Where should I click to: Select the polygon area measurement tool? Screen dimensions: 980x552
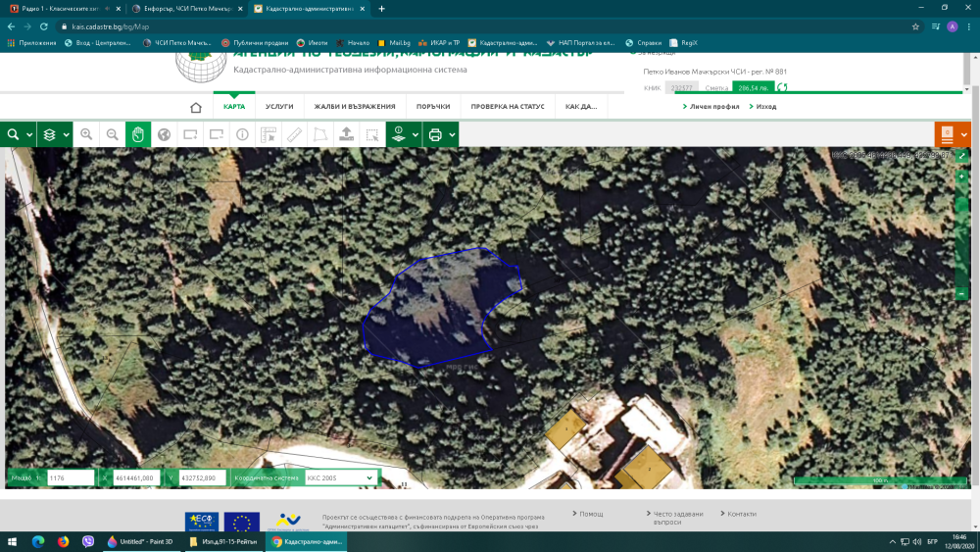pyautogui.click(x=320, y=134)
